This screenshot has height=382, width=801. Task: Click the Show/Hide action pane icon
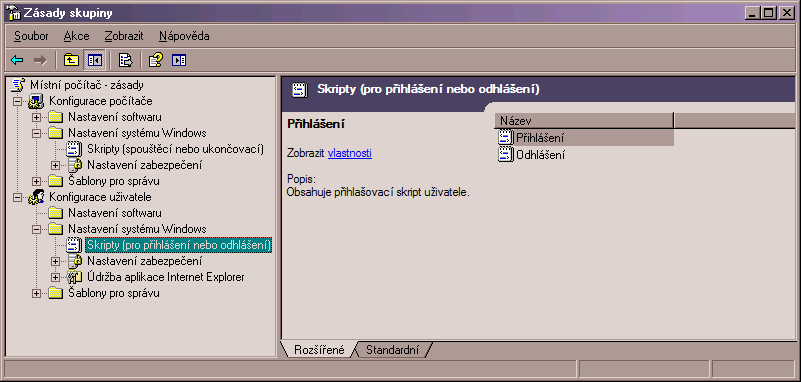(179, 61)
